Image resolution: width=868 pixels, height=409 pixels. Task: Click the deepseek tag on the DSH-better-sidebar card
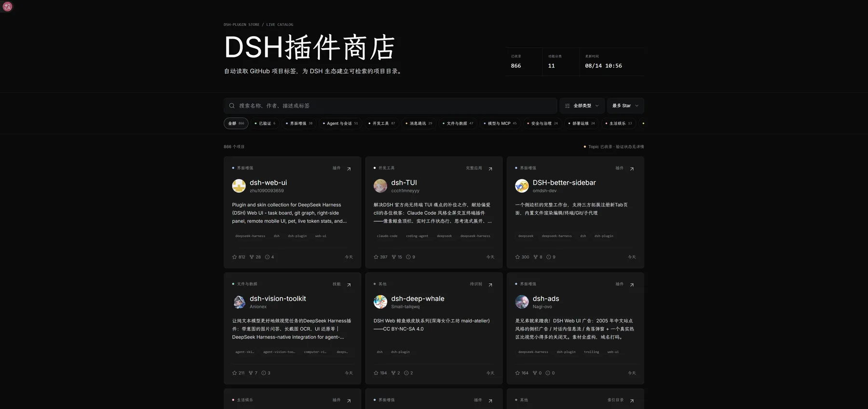click(x=526, y=236)
